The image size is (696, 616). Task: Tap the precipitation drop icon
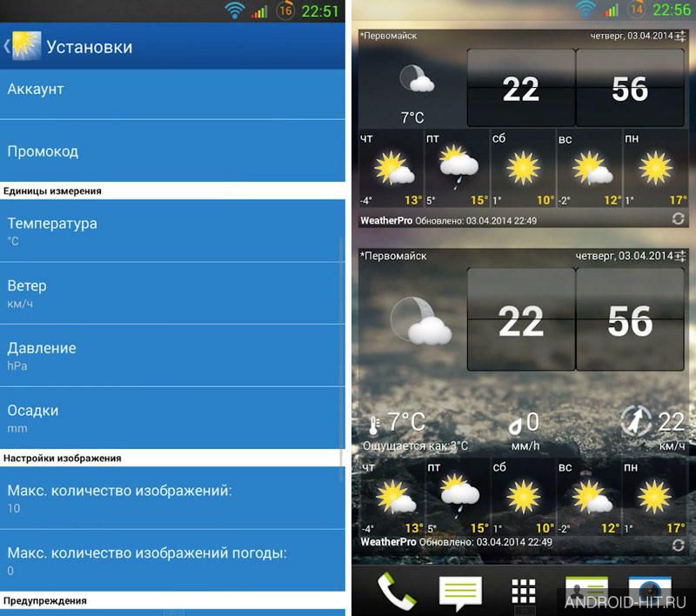(x=515, y=426)
